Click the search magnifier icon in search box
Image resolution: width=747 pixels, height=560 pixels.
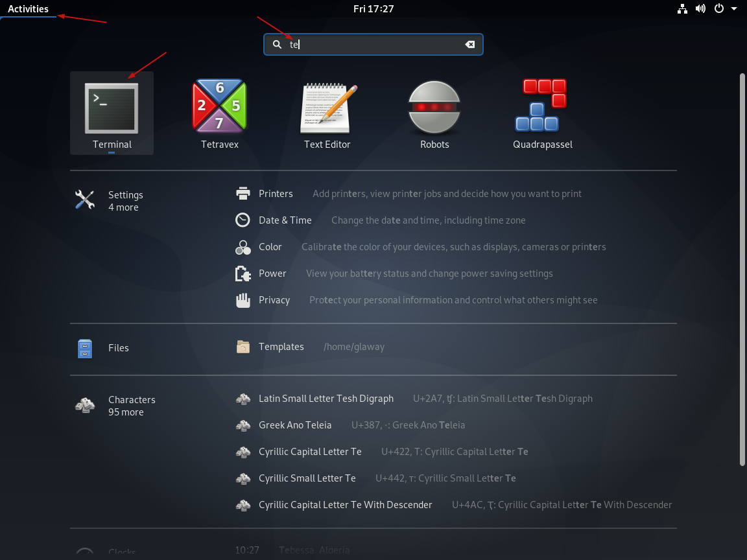click(x=277, y=44)
